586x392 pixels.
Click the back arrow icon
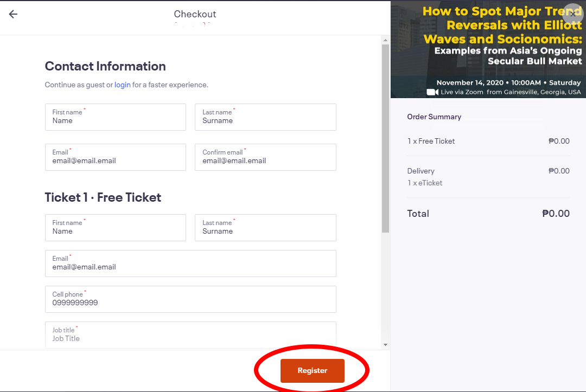point(13,14)
